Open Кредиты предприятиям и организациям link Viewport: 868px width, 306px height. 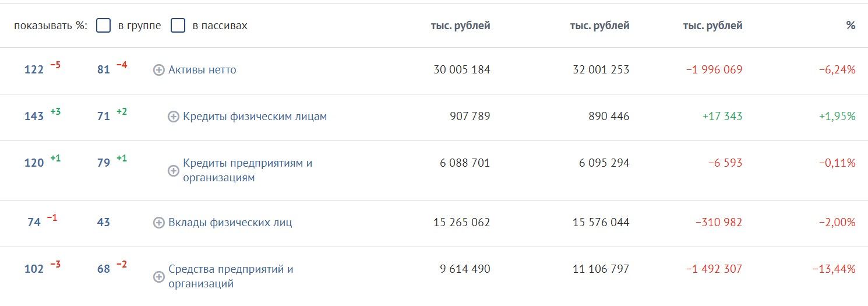pos(248,170)
